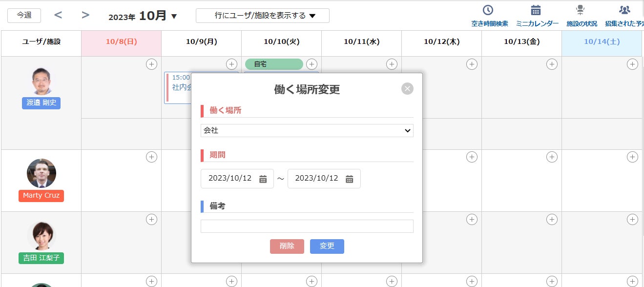Screen dimensions: 644x287
Task: Click the 備考 text field
Action: click(307, 226)
